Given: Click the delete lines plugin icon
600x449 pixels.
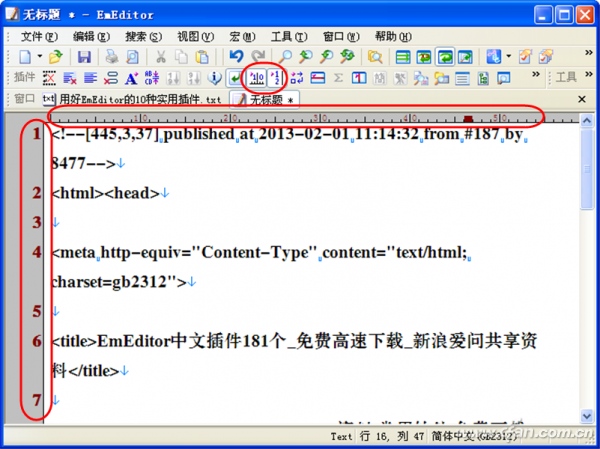Looking at the screenshot, I should pos(70,78).
